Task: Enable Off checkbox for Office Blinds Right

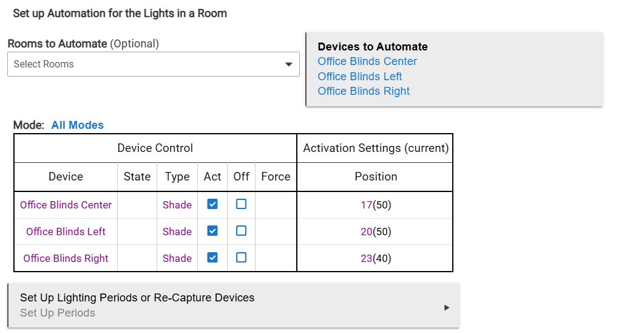Action: coord(241,258)
